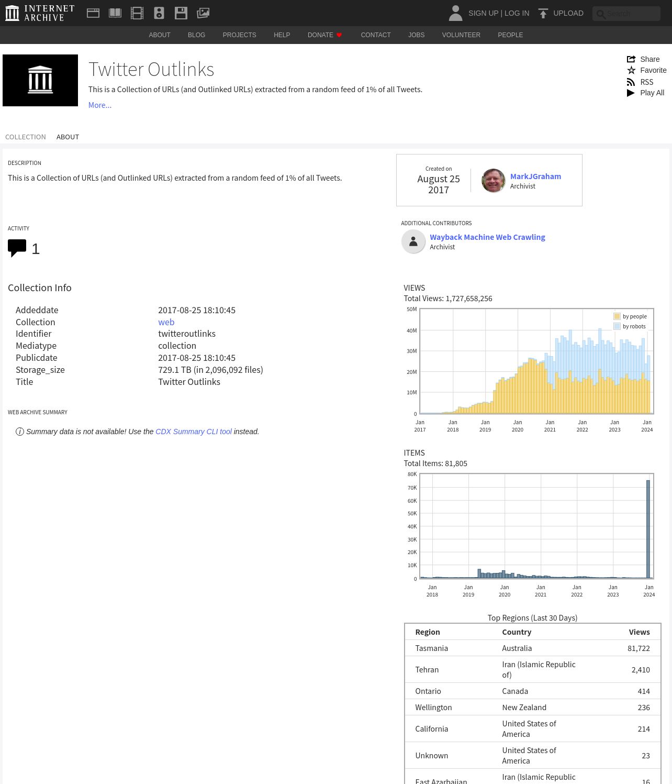Open the Video film strip icon

click(137, 13)
